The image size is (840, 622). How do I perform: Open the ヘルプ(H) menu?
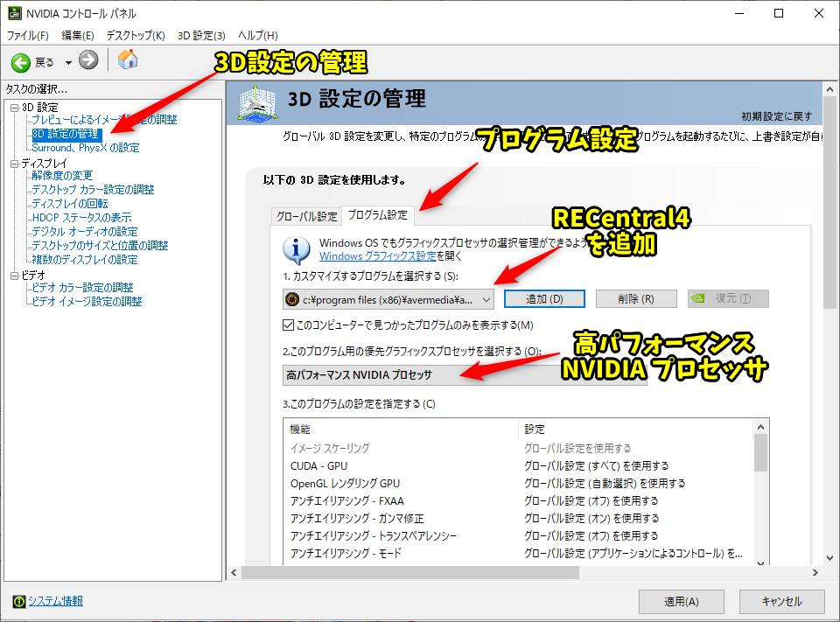click(257, 35)
